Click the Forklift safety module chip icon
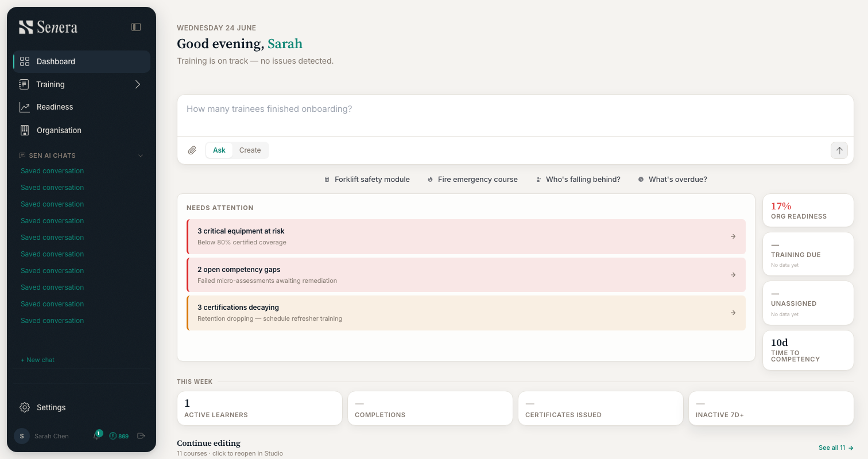 pos(327,180)
